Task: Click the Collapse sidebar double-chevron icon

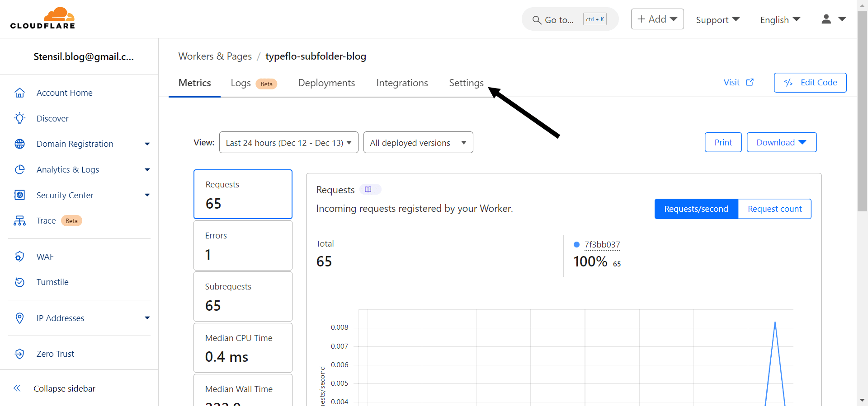Action: pyautogui.click(x=17, y=388)
